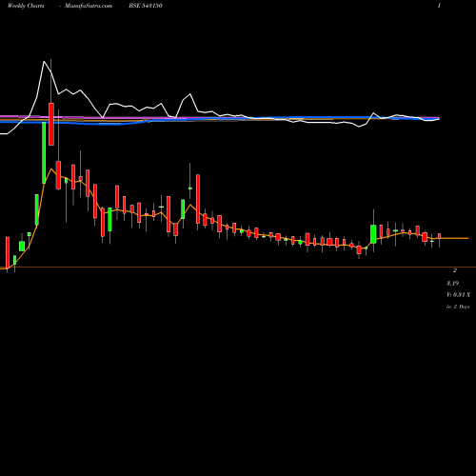
Task: Click the 'MunafaSutra.com' label
Action: click(89, 6)
